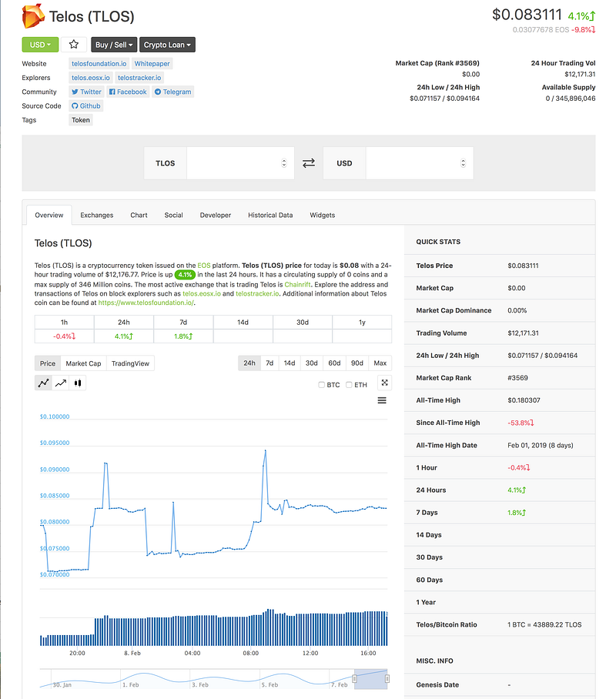
Task: Switch to the Exchanges tab
Action: coord(97,215)
